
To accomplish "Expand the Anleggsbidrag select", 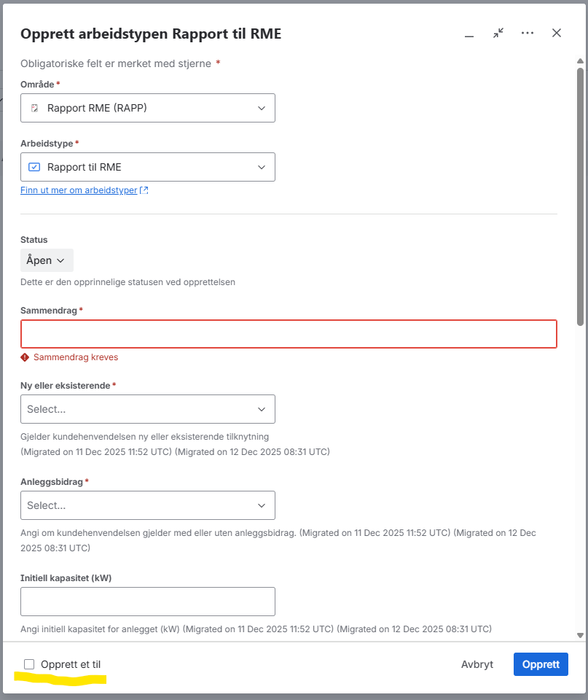I will 148,505.
